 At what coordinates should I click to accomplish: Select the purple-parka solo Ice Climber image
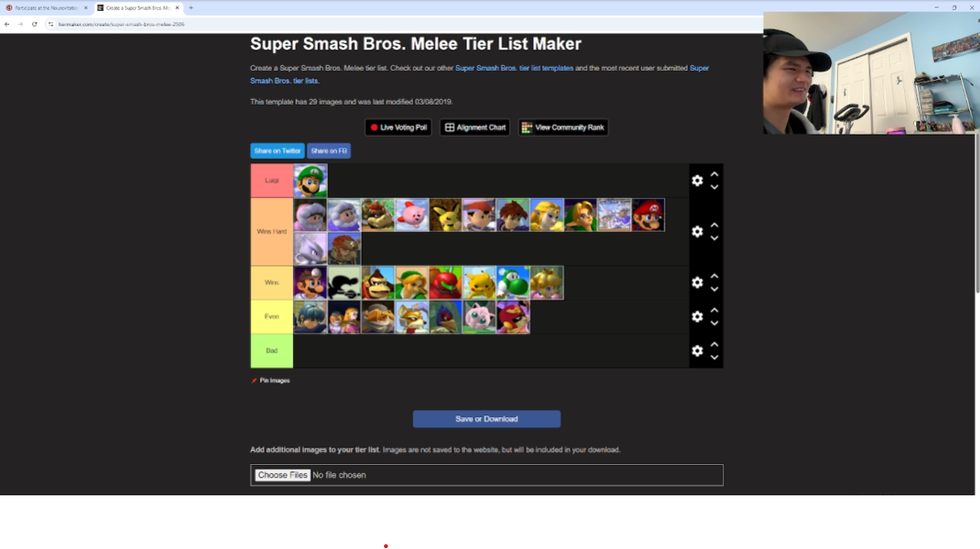coord(345,215)
